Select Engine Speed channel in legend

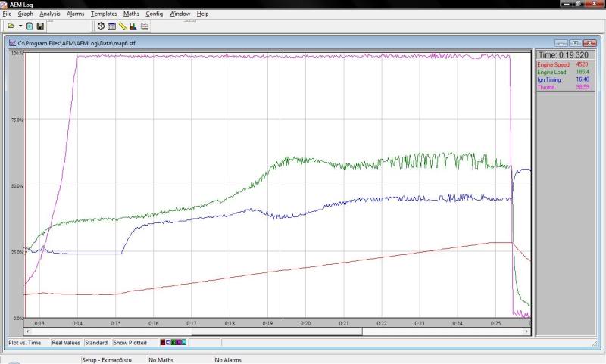pyautogui.click(x=553, y=65)
